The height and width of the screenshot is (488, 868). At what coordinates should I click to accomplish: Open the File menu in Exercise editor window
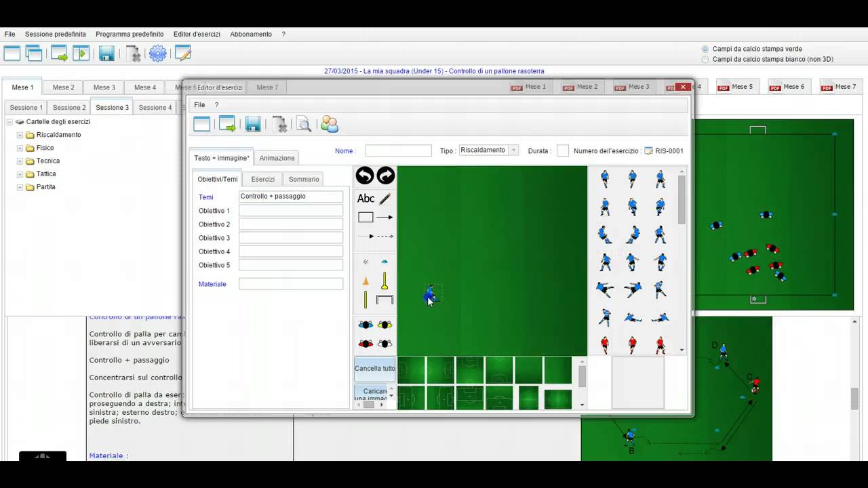[x=199, y=105]
